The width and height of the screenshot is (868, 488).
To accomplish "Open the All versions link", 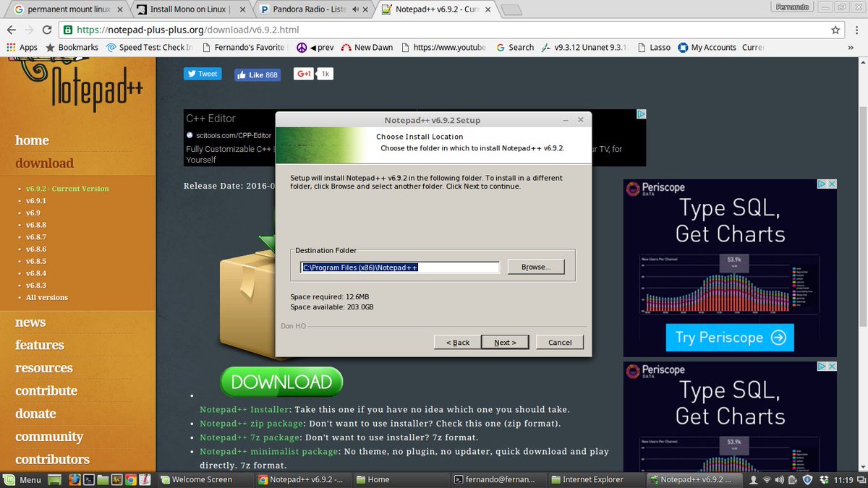I will click(47, 297).
